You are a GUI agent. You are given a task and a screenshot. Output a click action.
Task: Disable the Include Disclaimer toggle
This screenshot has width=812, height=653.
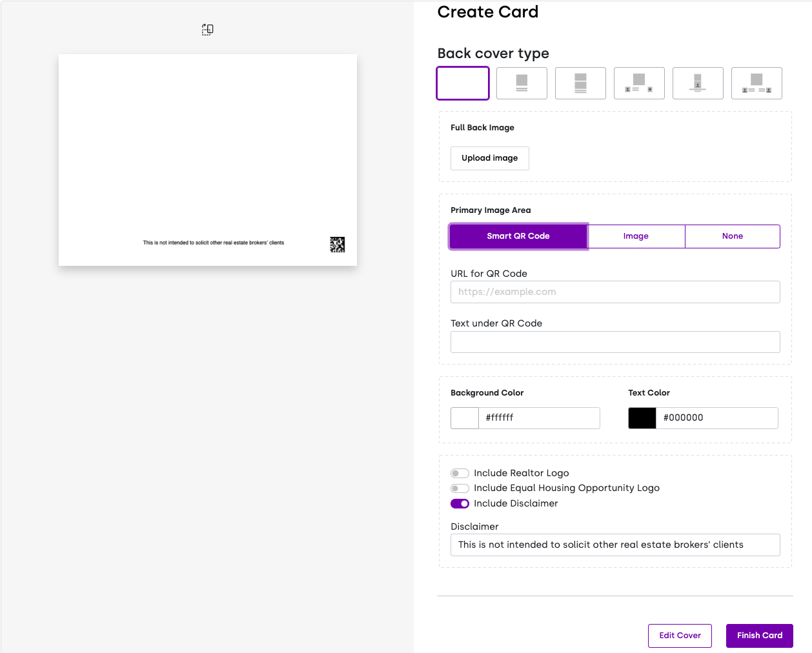click(x=460, y=503)
